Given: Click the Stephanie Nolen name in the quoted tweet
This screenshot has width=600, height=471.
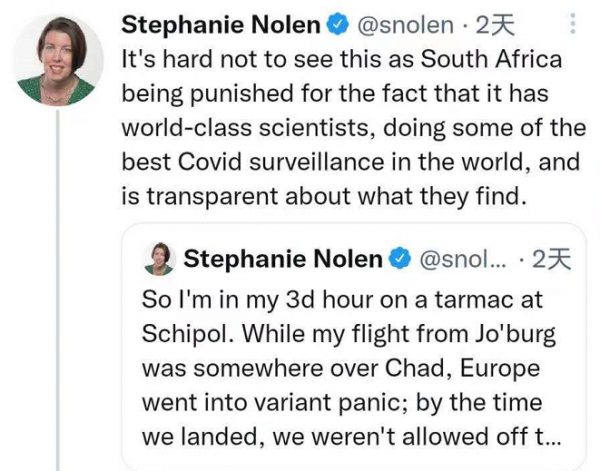Looking at the screenshot, I should (283, 260).
